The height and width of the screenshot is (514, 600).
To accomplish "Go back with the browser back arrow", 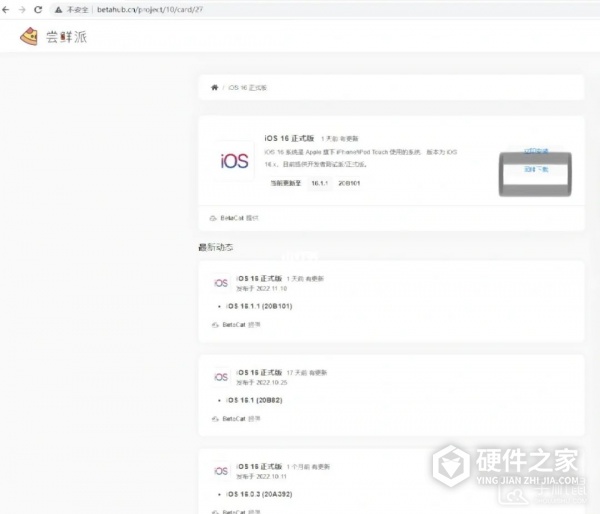I will pos(5,10).
